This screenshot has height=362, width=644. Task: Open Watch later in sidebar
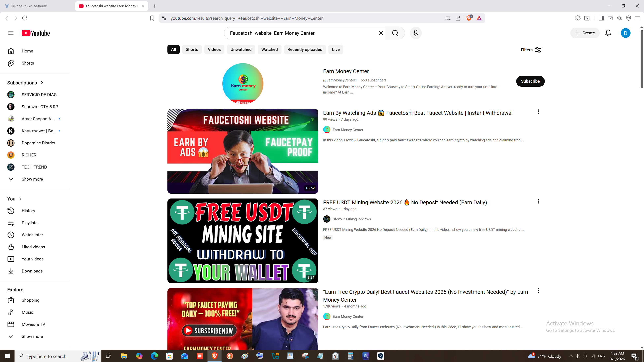(x=32, y=235)
